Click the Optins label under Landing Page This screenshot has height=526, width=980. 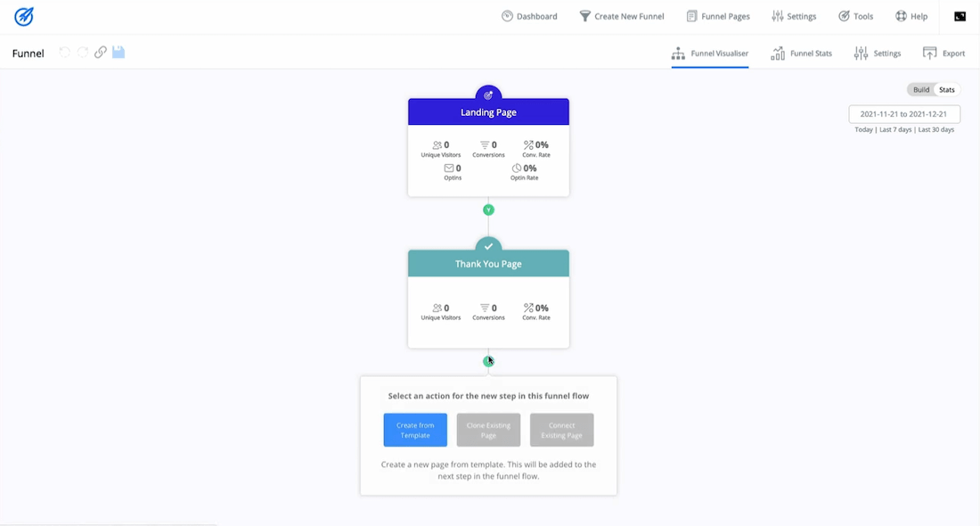tap(453, 177)
